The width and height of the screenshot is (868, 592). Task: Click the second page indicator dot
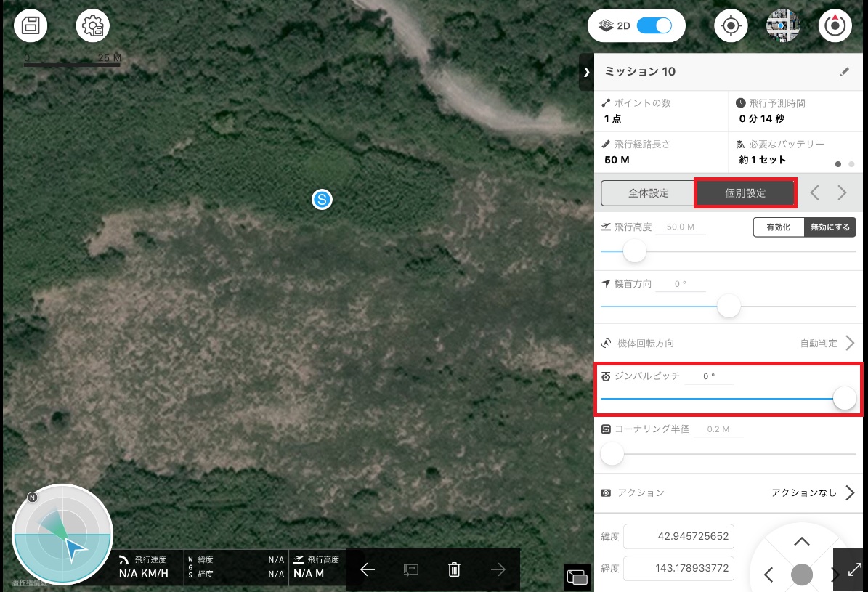(851, 164)
